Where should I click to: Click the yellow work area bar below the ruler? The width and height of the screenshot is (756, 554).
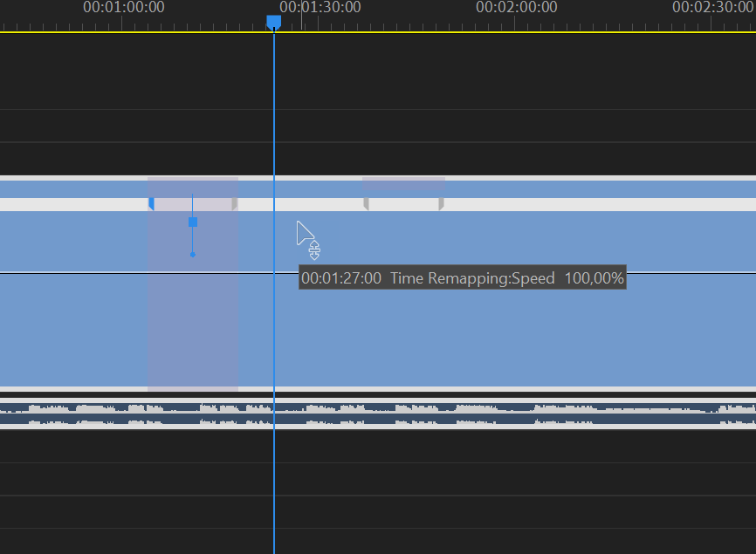coord(375,31)
